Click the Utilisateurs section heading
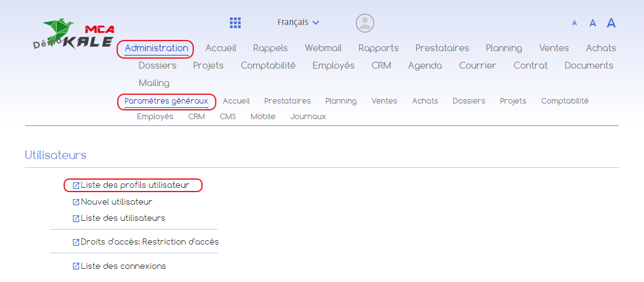The width and height of the screenshot is (644, 282). click(x=55, y=155)
